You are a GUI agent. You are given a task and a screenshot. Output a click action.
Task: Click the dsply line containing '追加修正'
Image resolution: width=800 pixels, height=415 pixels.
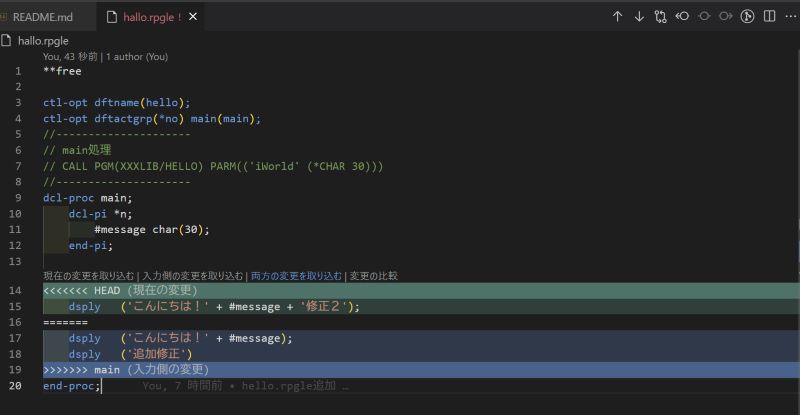pos(131,354)
